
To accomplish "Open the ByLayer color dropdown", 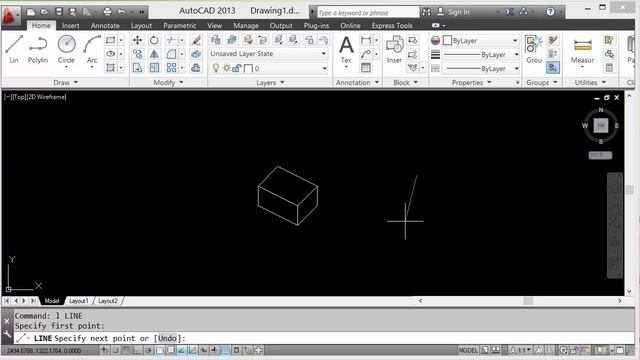I will [x=481, y=40].
